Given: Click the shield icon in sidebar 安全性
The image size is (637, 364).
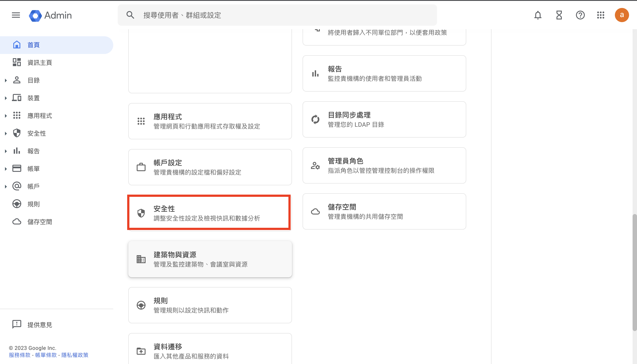Looking at the screenshot, I should 17,133.
